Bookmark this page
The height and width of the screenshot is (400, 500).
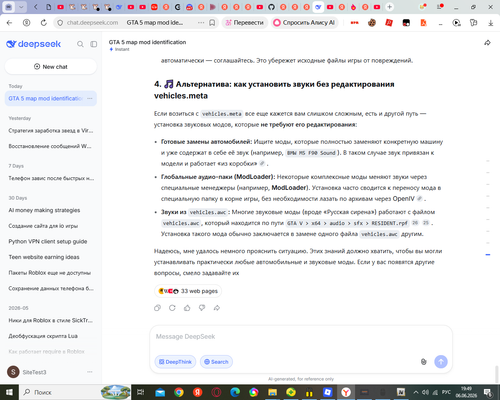212,23
